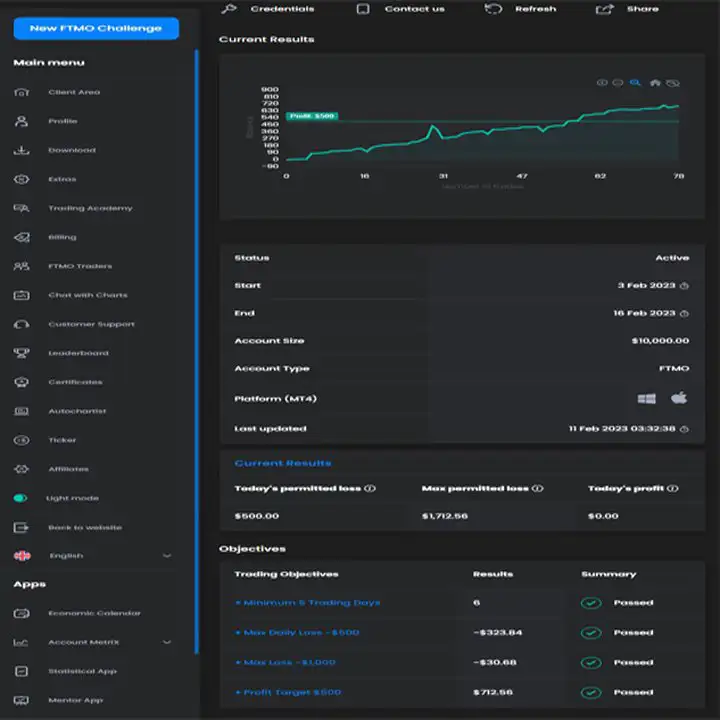
Task: Click the chart home reset icon
Action: 655,83
